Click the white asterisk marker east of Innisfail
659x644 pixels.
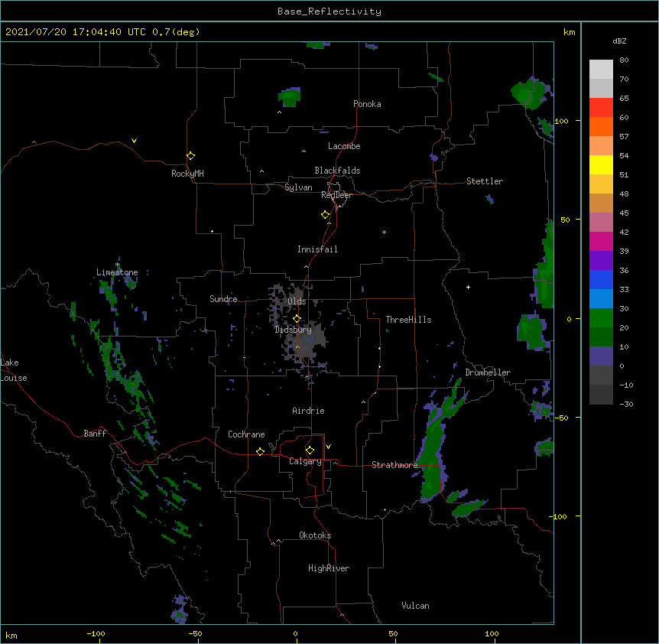[x=384, y=232]
